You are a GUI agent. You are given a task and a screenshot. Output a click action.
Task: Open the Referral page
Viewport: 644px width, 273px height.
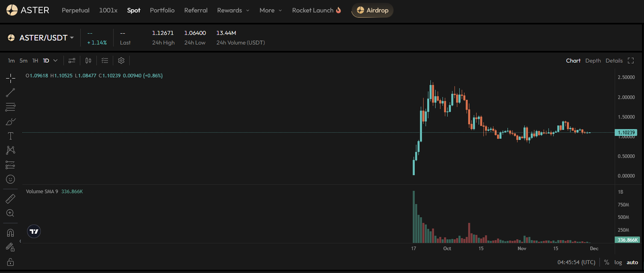(x=196, y=10)
